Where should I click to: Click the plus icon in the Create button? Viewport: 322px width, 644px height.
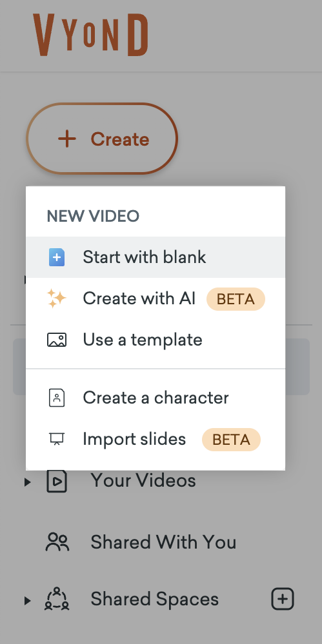click(67, 139)
